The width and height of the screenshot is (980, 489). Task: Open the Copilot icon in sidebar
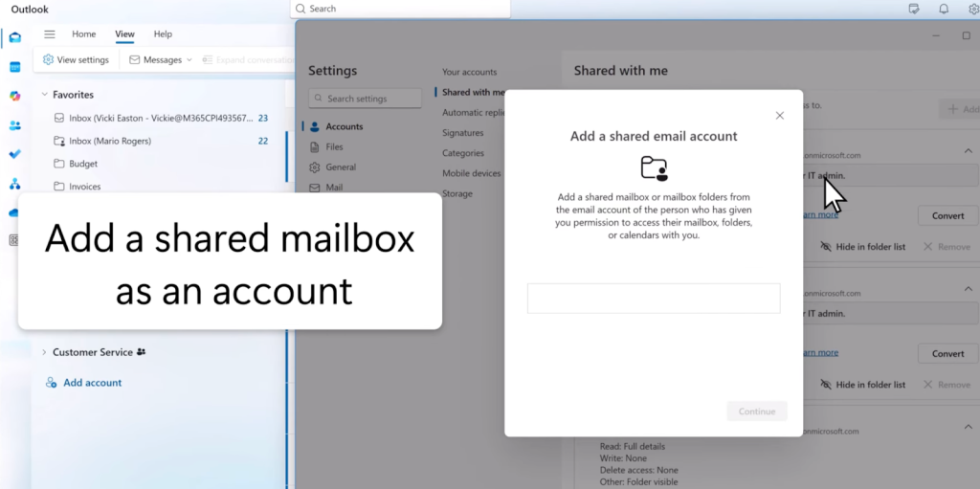(x=14, y=96)
